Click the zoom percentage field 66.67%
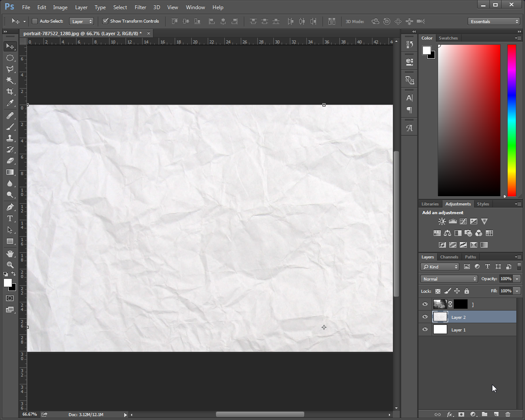 (30, 414)
